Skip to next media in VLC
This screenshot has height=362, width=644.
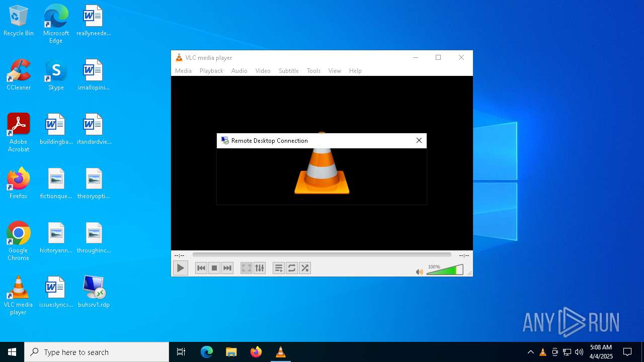pos(227,268)
